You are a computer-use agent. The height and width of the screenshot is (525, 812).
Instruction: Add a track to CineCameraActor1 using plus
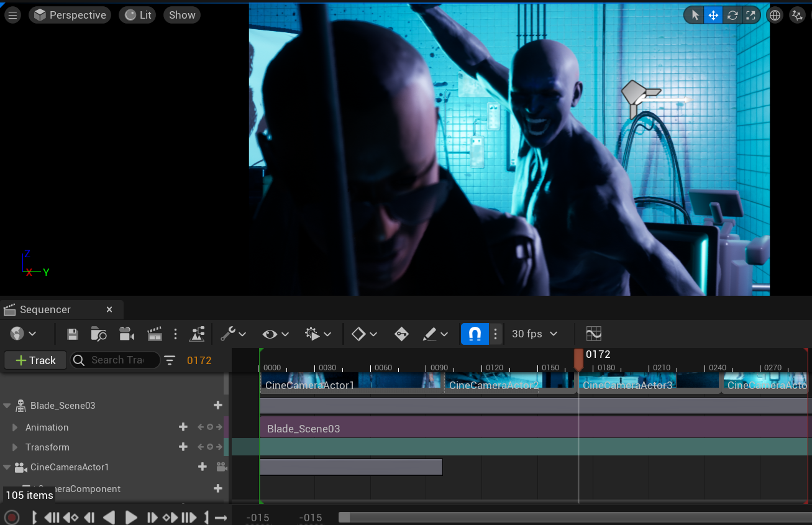pyautogui.click(x=203, y=467)
